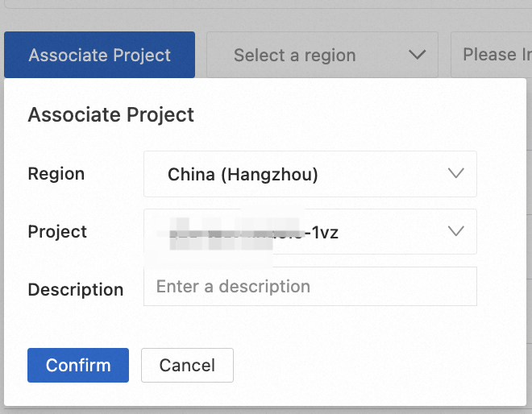Screen dimensions: 532x414
Task: Click the chevron beside Select a region
Action: pos(417,55)
